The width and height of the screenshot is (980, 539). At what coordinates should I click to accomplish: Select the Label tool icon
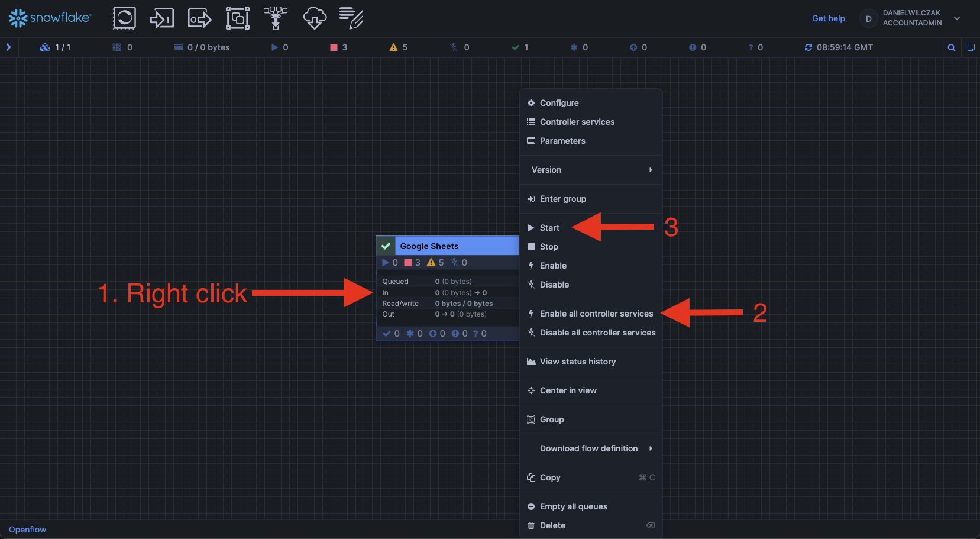351,18
